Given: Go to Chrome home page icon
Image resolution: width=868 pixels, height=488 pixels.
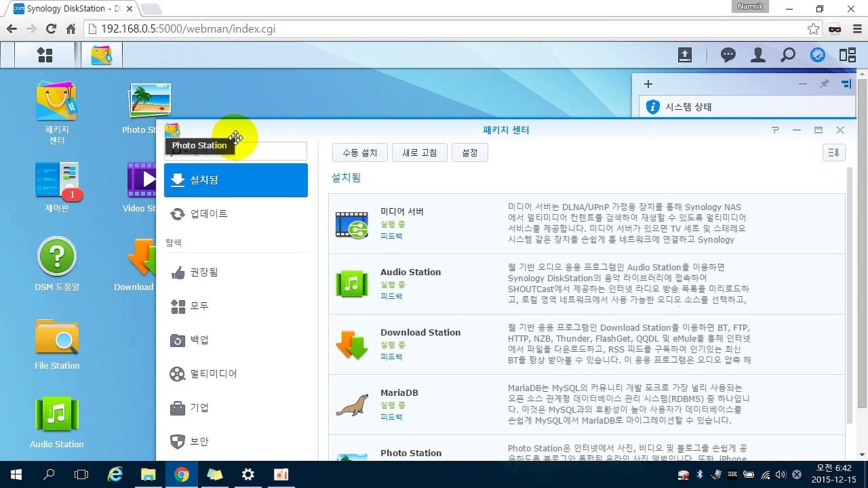Looking at the screenshot, I should 71,29.
